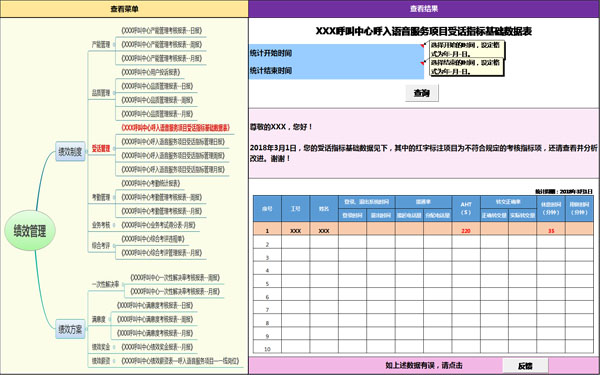Click the red AHT value 220
This screenshot has width=600, height=375.
(466, 231)
